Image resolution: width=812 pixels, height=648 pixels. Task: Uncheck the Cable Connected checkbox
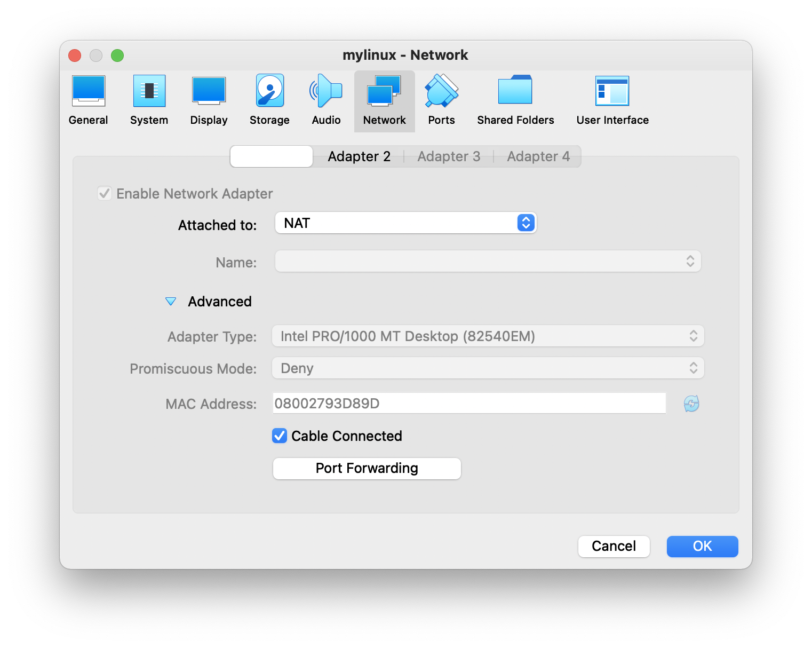click(280, 436)
